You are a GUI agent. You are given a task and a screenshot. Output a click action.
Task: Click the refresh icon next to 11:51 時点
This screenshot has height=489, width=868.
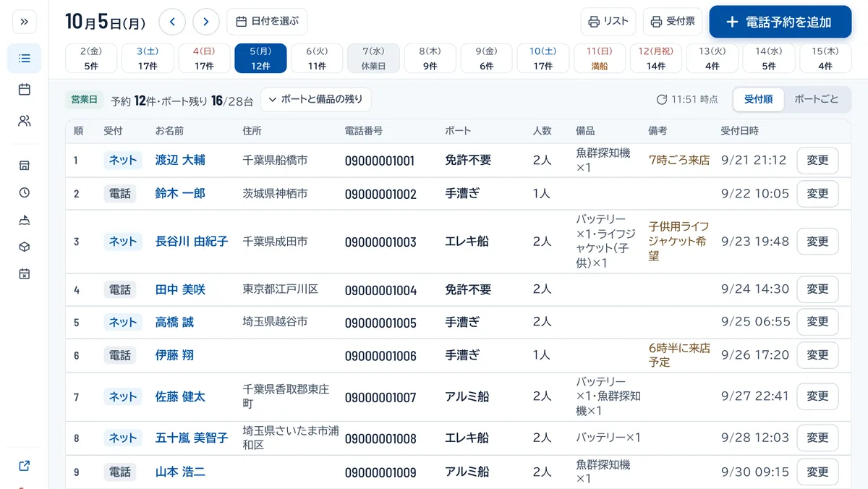(x=661, y=99)
